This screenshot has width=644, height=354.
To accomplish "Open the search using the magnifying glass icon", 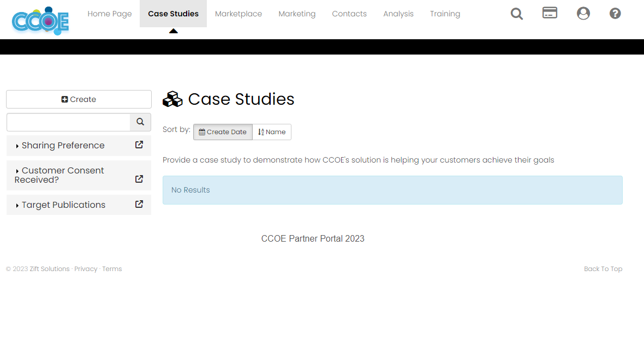I will pos(516,14).
